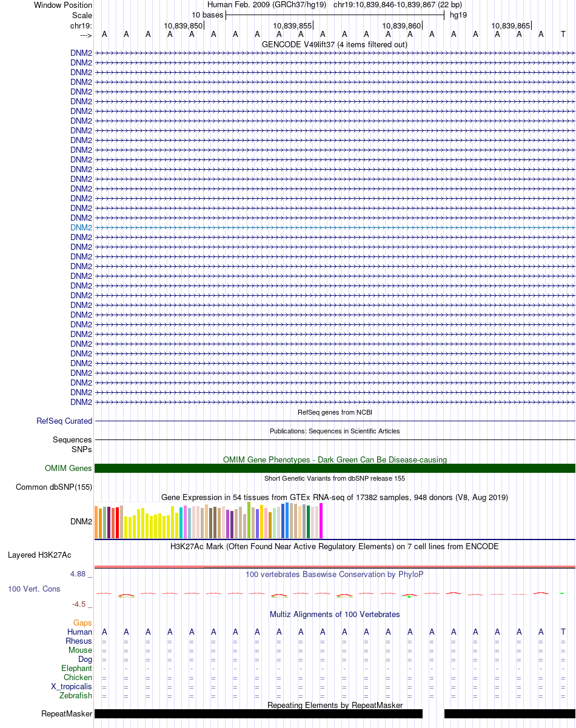Select the Human species label

[x=80, y=632]
